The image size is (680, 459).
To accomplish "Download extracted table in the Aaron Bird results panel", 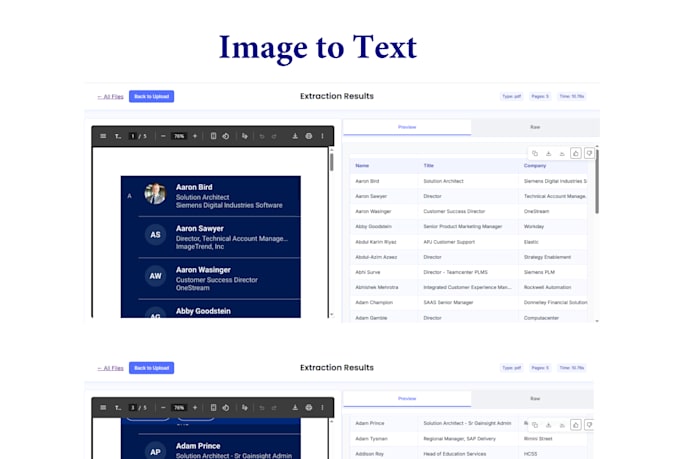I will [x=549, y=153].
